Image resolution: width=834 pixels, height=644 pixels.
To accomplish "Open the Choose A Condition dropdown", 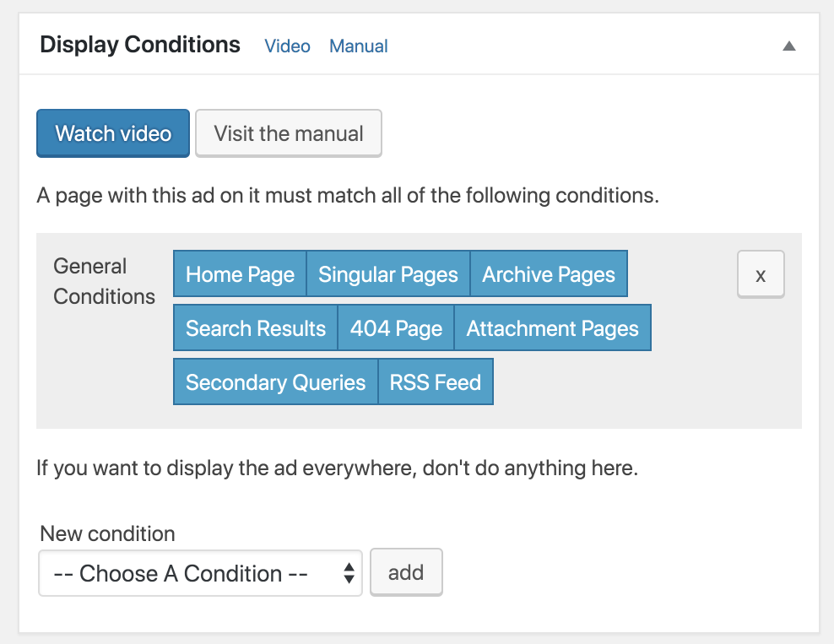I will pos(200,574).
